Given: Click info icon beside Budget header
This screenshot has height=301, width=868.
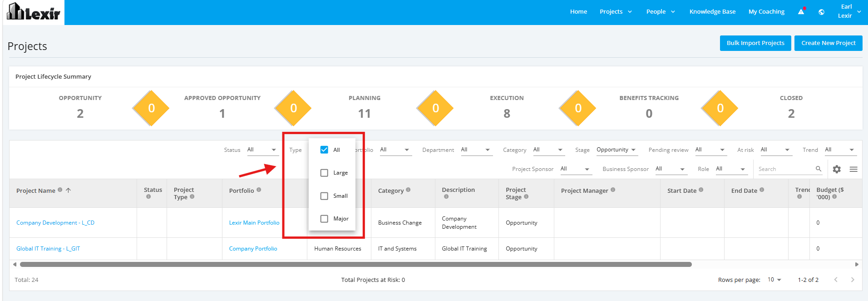Looking at the screenshot, I should (834, 197).
